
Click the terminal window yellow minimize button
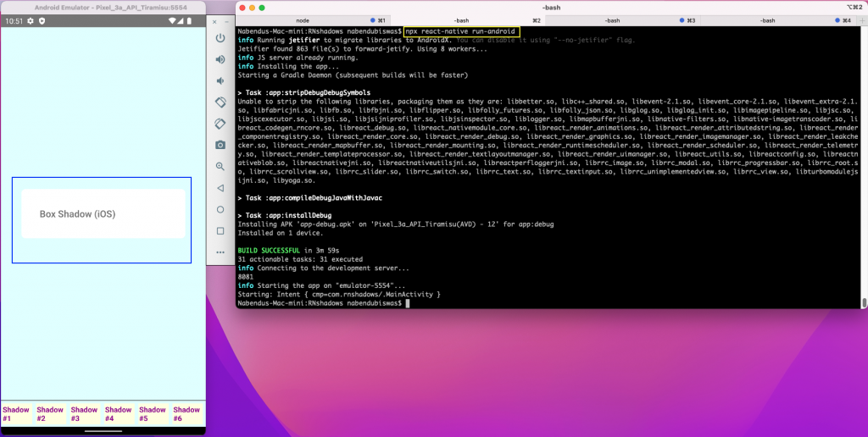tap(252, 8)
